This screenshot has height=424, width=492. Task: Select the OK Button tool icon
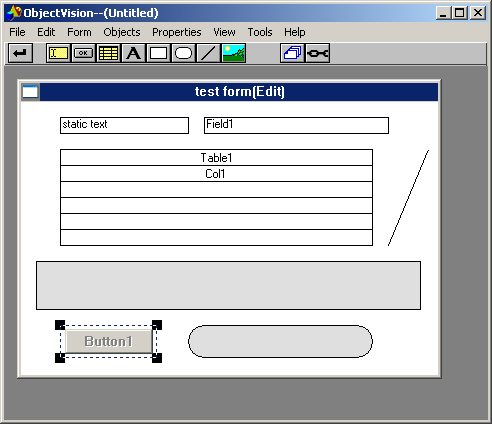[x=83, y=53]
